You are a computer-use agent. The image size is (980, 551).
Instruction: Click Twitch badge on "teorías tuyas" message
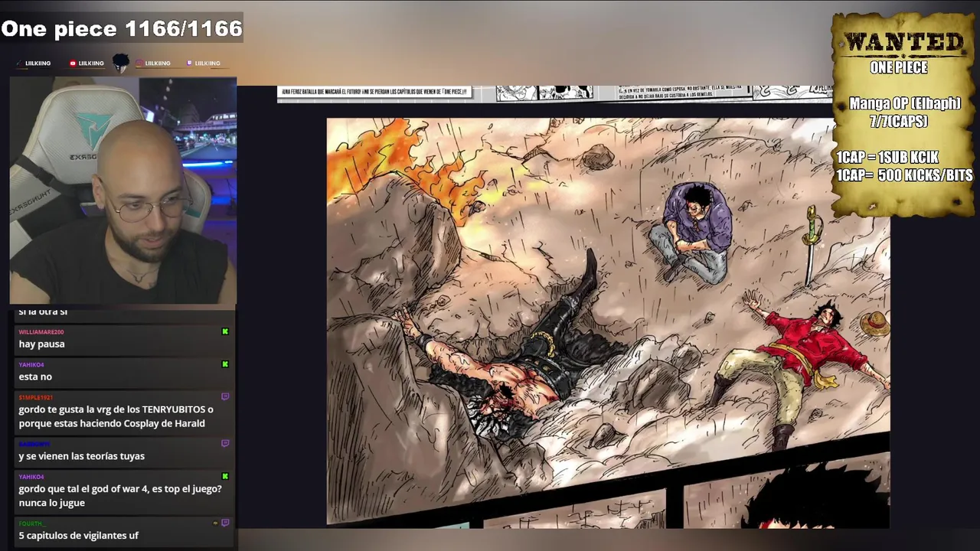click(x=225, y=443)
